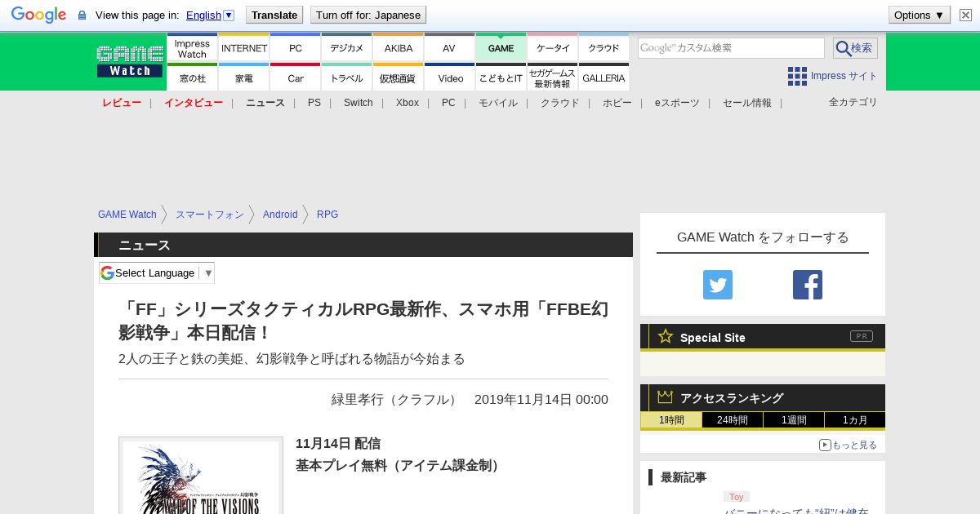Viewport: 980px width, 514px height.
Task: Select 1週間 ranking tab
Action: click(794, 420)
